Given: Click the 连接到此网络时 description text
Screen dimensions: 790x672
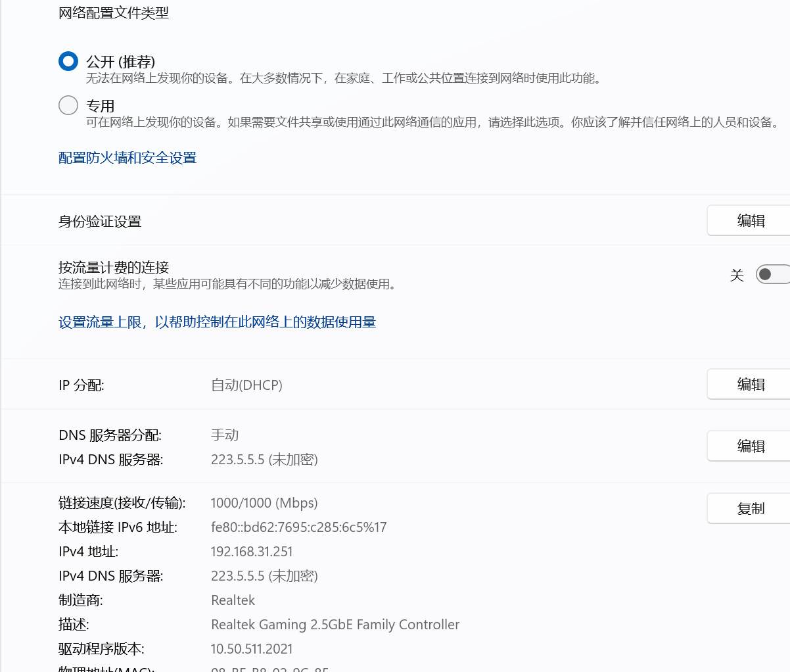Looking at the screenshot, I should [x=228, y=284].
